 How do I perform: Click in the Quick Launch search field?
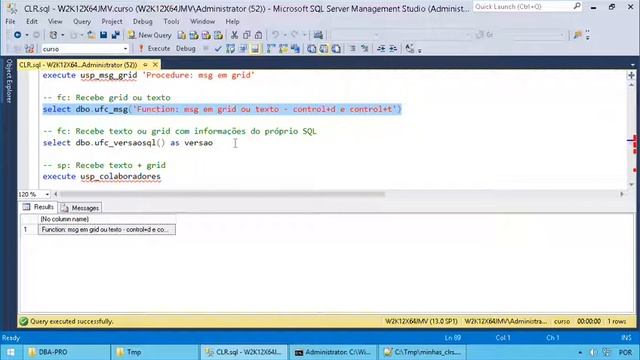[x=523, y=7]
